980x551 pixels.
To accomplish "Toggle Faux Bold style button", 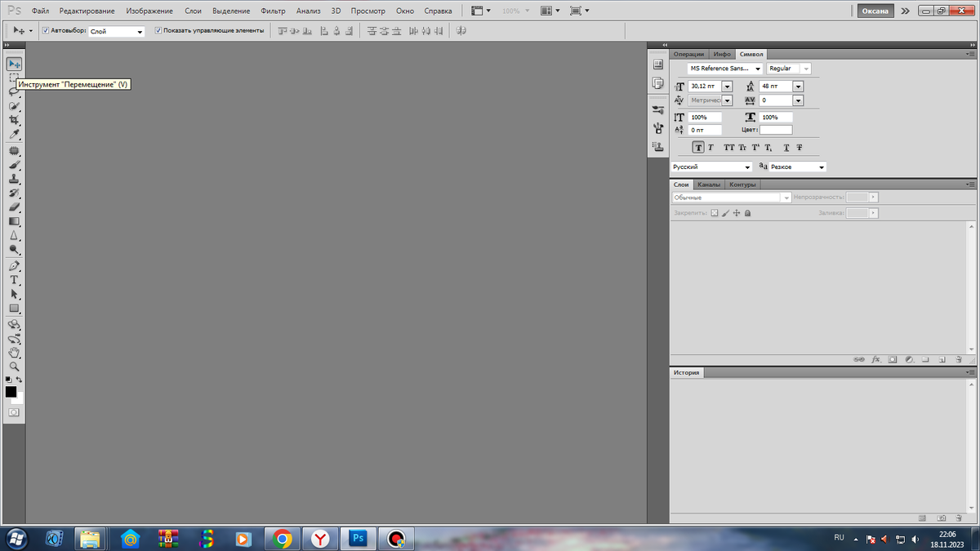I will click(698, 148).
